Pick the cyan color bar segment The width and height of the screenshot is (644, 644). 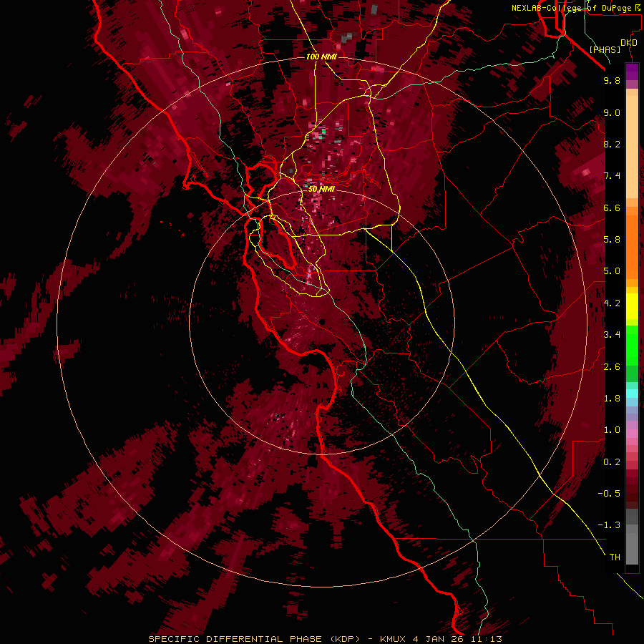[632, 394]
